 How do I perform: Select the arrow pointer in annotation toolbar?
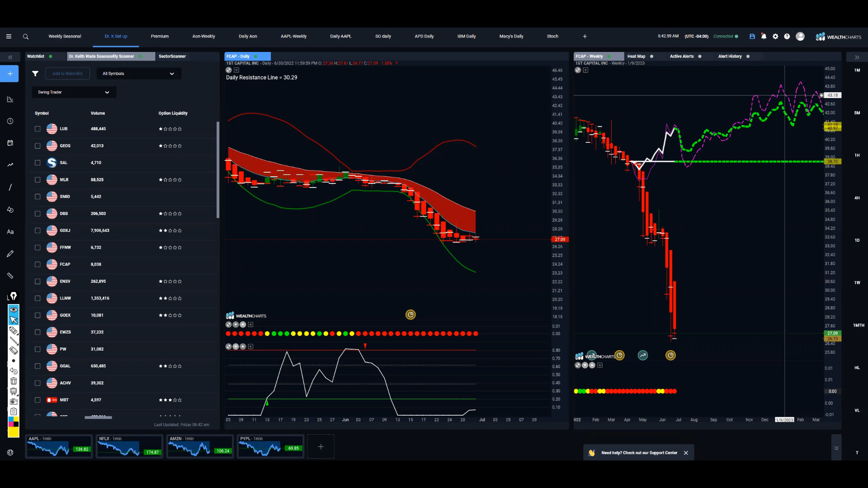14,320
